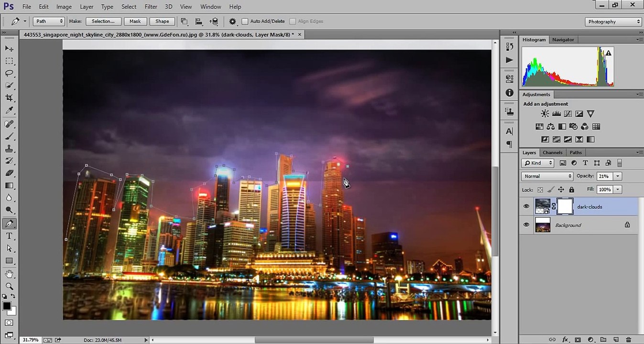Enable the Auto Add/Delete checkbox

tap(245, 21)
